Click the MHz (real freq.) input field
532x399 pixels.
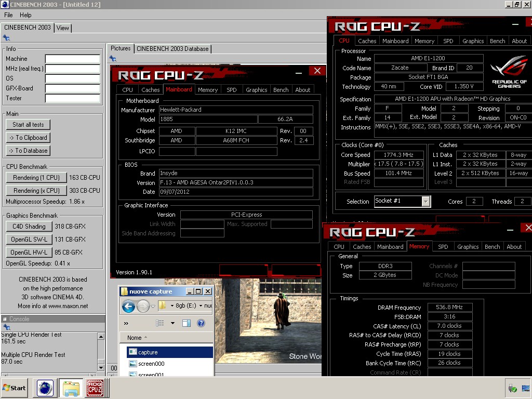click(73, 69)
